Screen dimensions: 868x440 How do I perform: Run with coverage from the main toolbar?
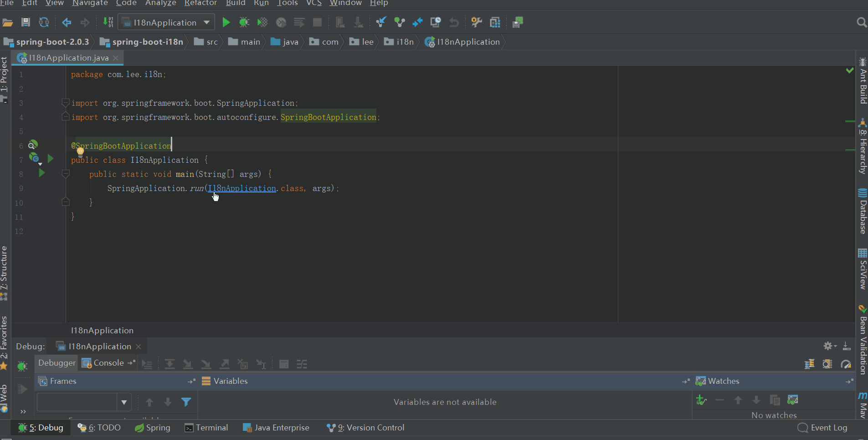click(262, 22)
